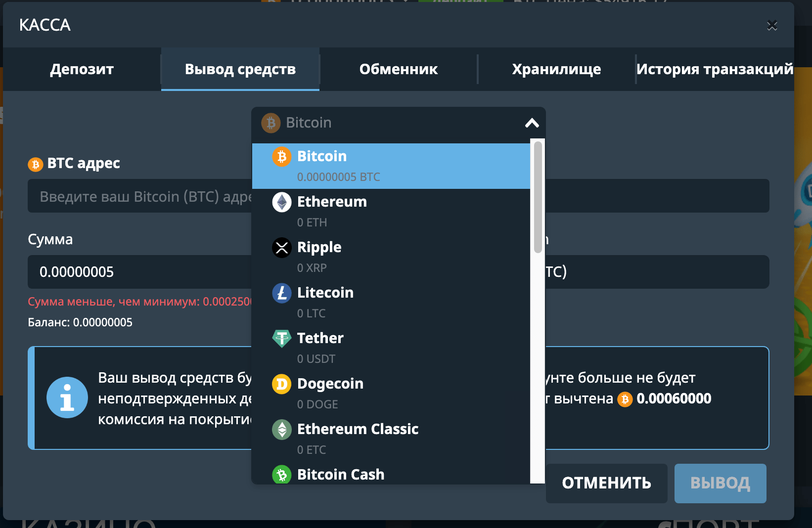Click the blue info circle icon
This screenshot has width=812, height=528.
point(67,397)
